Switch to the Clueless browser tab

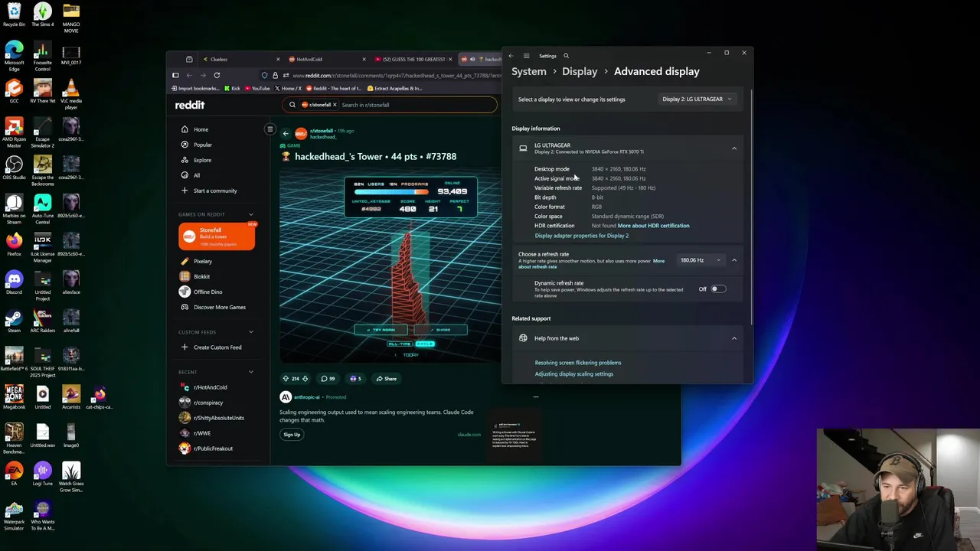[x=240, y=59]
